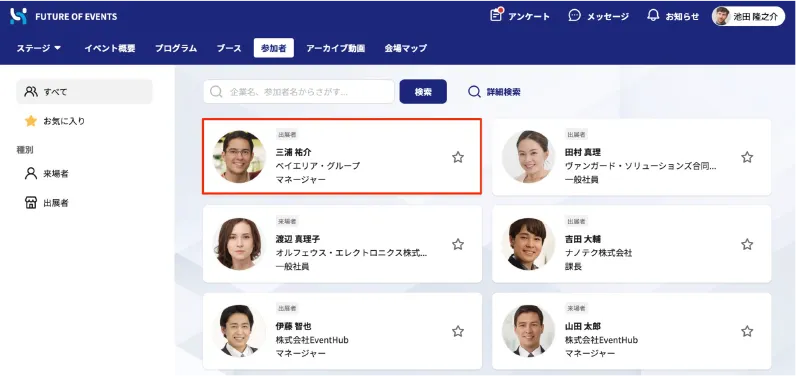Select the 来場者 person icon filter
The width and height of the screenshot is (796, 376).
coord(31,174)
